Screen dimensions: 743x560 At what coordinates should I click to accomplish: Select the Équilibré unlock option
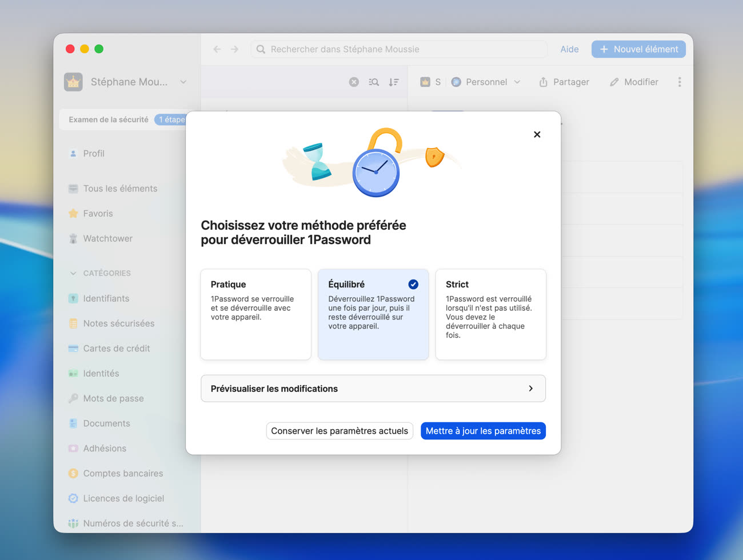coord(373,314)
